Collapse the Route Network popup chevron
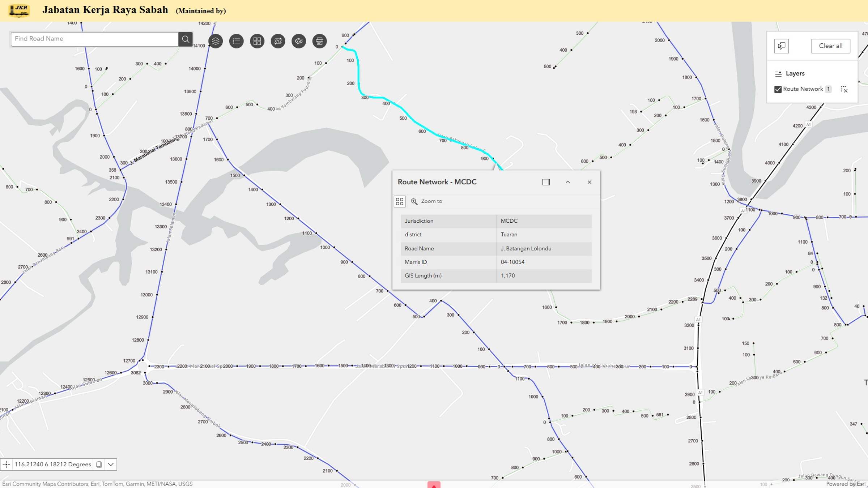The width and height of the screenshot is (868, 488). (567, 182)
